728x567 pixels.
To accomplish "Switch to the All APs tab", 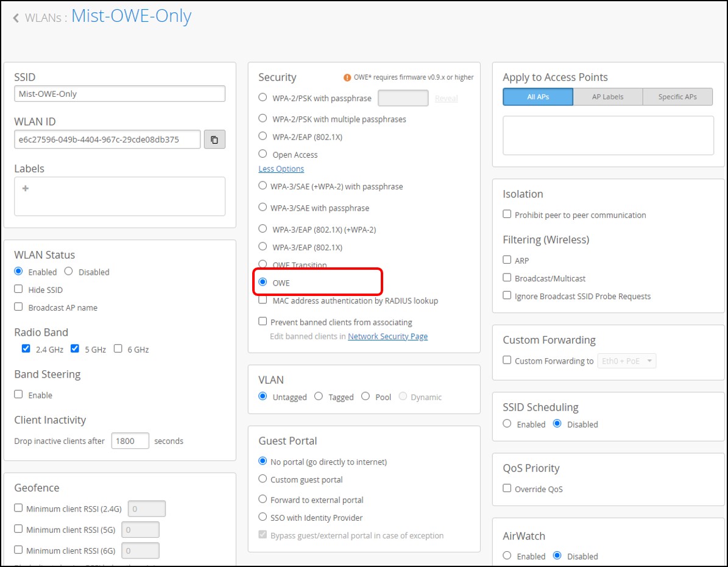I will [538, 97].
